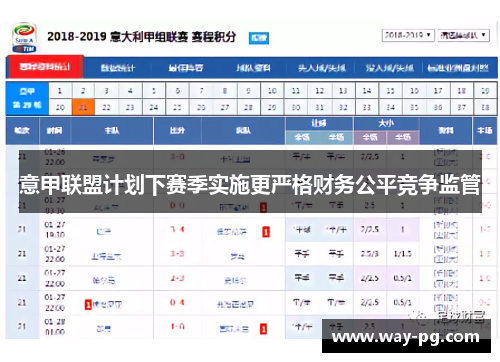Click the kickoff time 01-28 01:00
500x362 pixels.
[55, 327]
